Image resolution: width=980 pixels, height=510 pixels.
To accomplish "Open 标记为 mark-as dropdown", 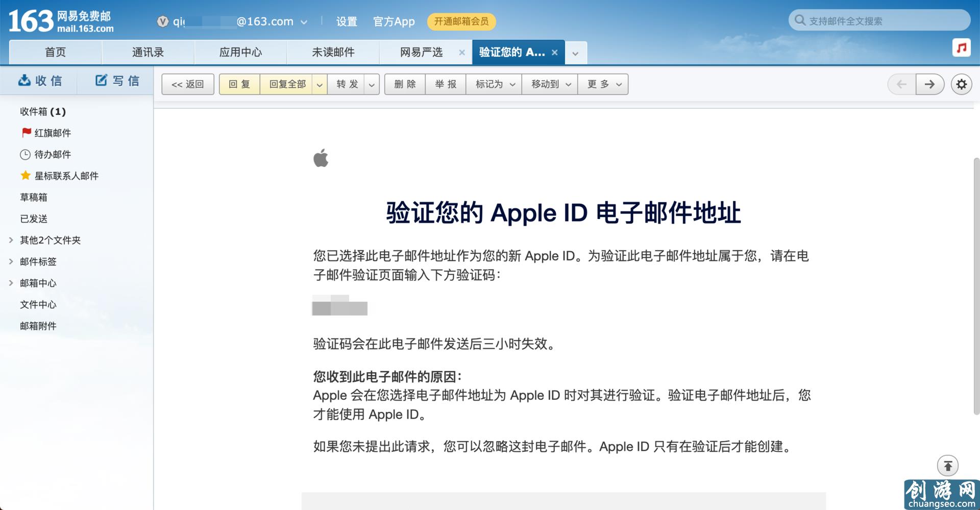I will (x=494, y=84).
